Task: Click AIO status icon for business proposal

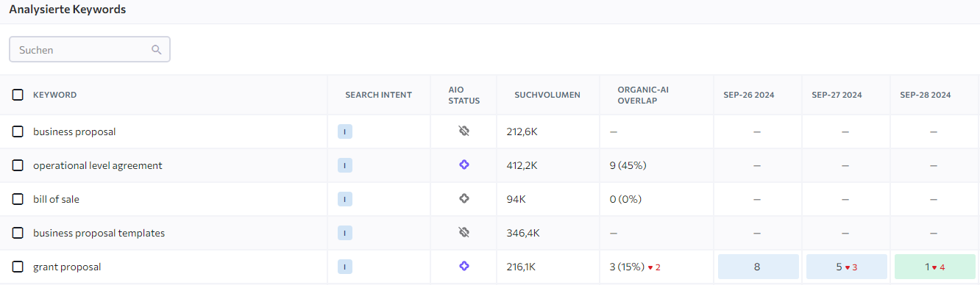Action: click(x=464, y=131)
